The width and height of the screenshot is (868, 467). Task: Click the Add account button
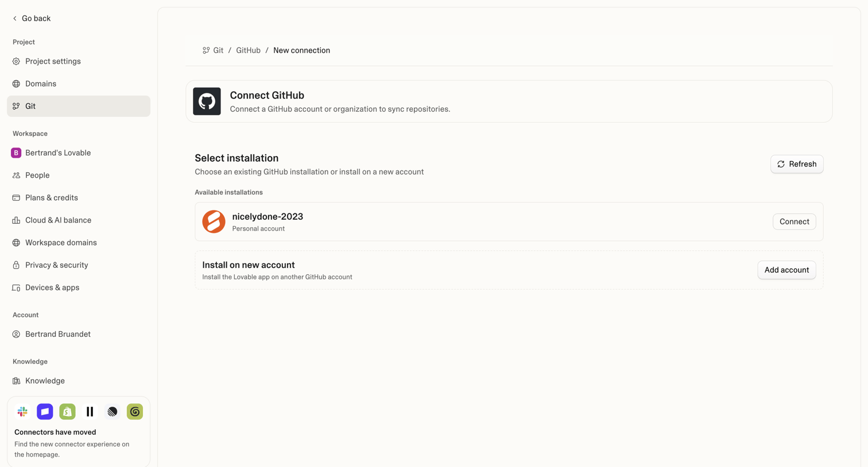click(x=786, y=270)
